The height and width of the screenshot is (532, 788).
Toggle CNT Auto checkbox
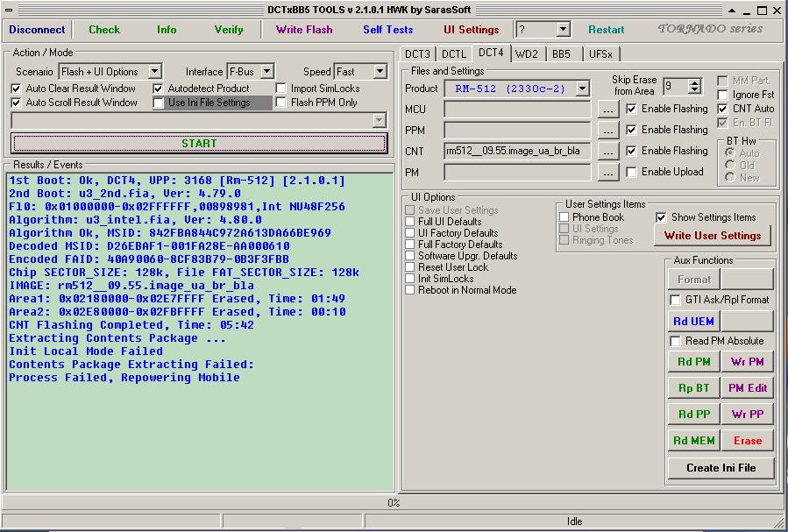pos(722,109)
